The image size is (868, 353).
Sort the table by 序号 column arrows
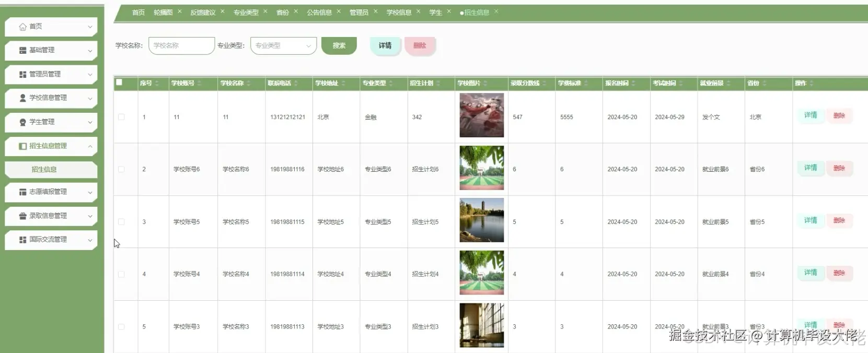157,84
